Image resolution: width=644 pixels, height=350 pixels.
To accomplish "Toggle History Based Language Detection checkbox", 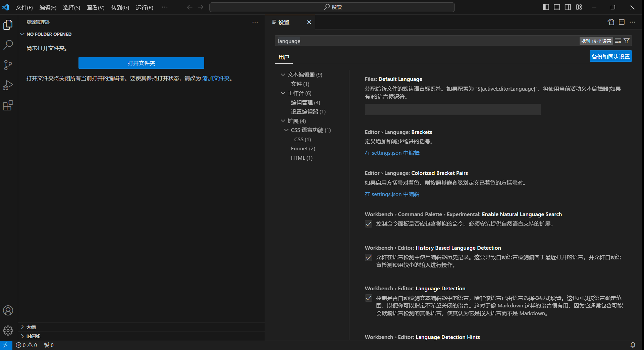I will point(369,257).
